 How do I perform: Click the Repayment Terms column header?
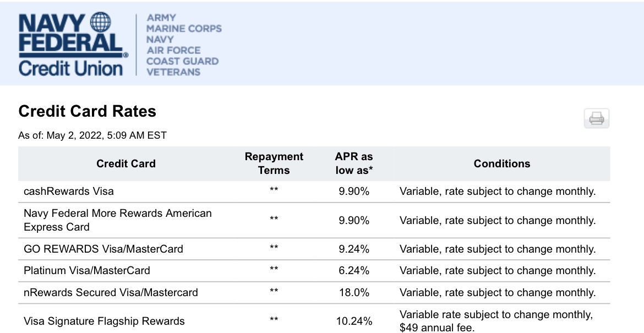click(274, 163)
